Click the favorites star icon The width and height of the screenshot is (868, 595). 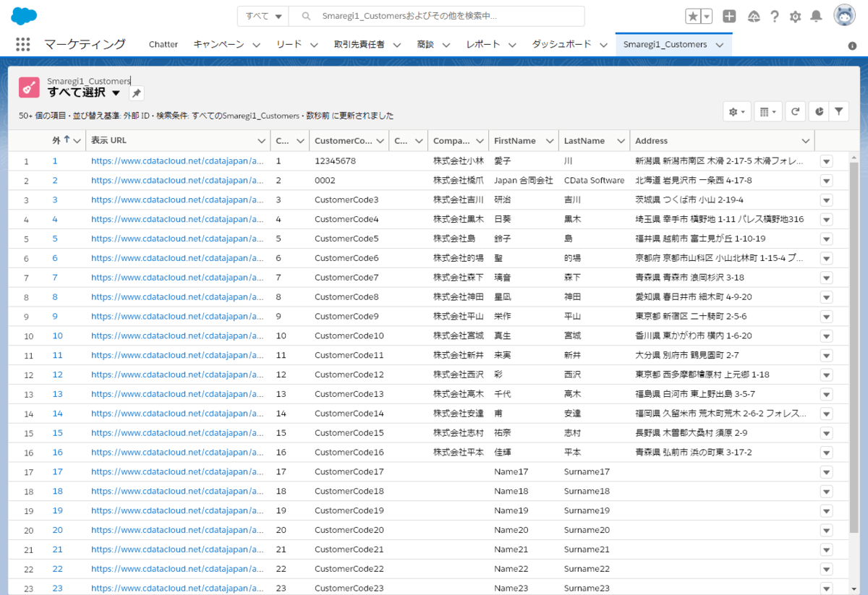pyautogui.click(x=693, y=16)
